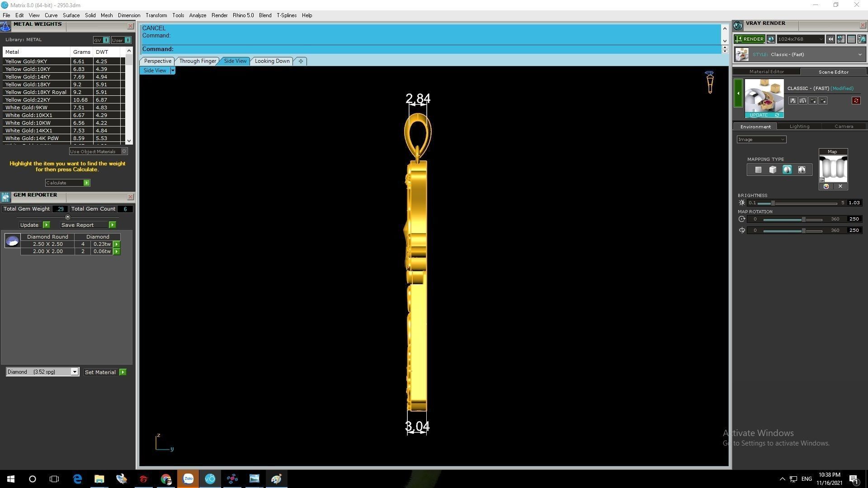This screenshot has height=488, width=868.
Task: Open the Rhino 5.0 menu
Action: pos(243,15)
